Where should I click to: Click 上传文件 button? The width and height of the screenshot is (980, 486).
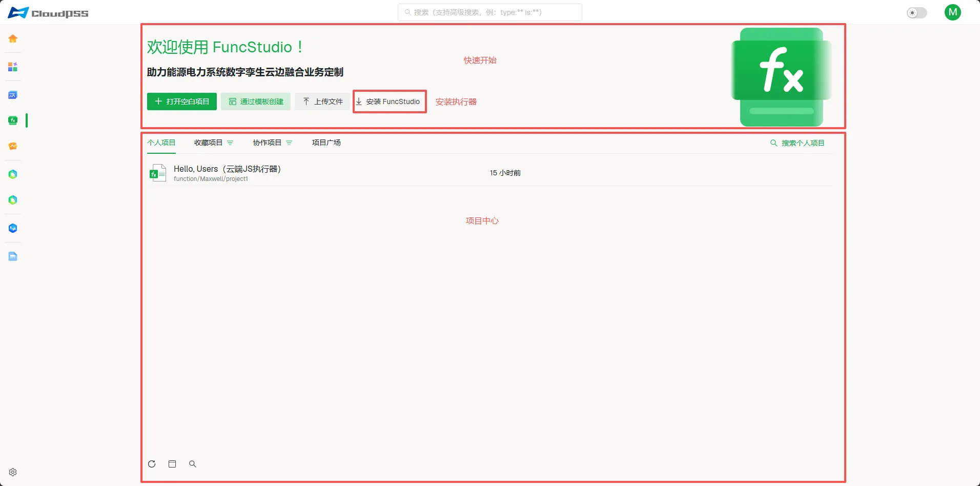click(x=322, y=102)
